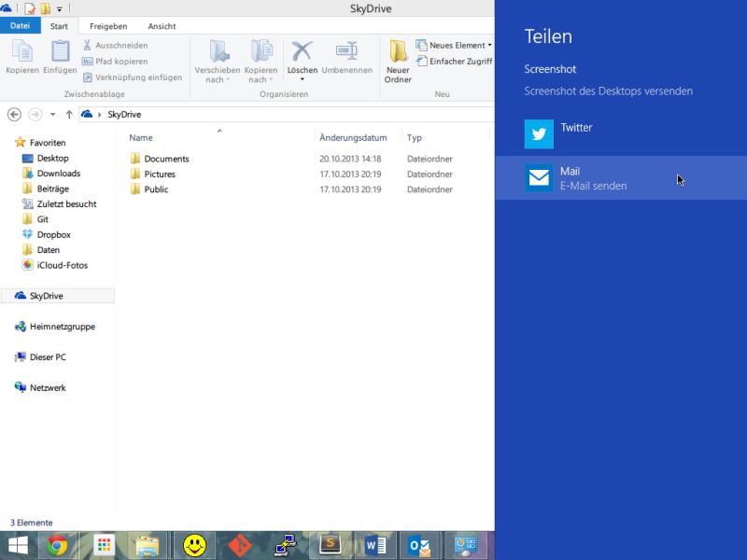Click Pfad kopieren command
747x560 pixels.
[115, 62]
